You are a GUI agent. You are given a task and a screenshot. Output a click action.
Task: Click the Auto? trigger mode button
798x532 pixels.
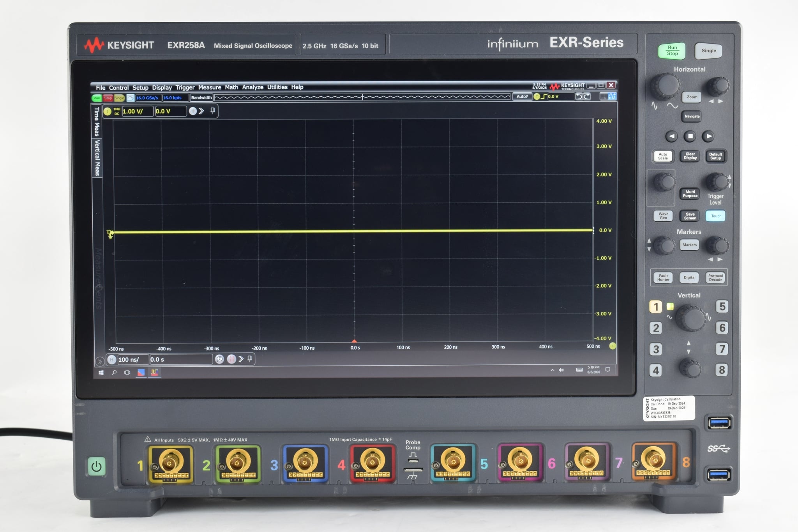tap(522, 97)
